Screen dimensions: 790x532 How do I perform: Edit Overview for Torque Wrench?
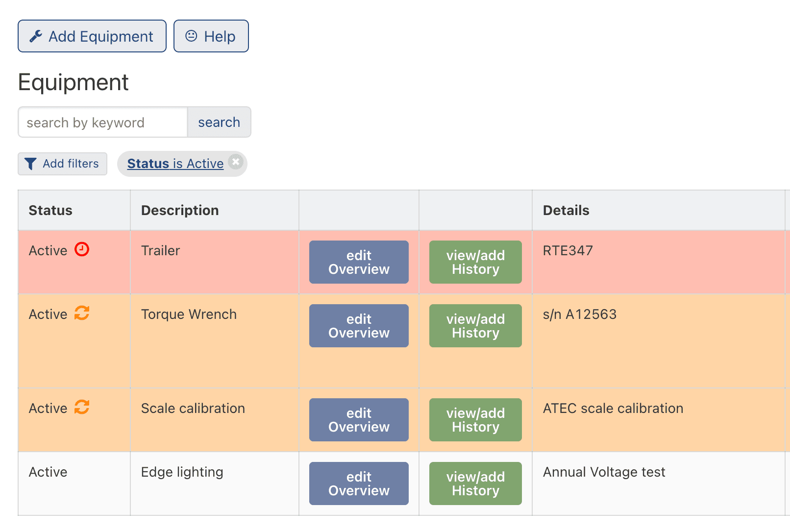pyautogui.click(x=359, y=326)
